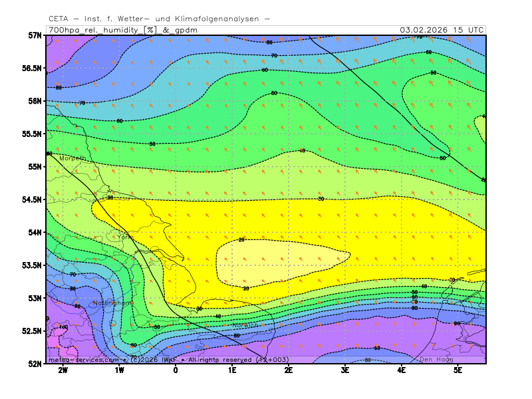Select the CETA institute title text

click(160, 19)
